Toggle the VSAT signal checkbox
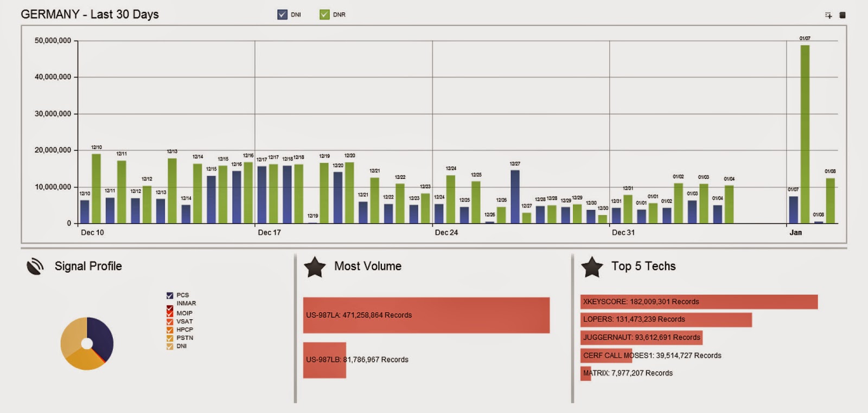The width and height of the screenshot is (868, 413). click(x=170, y=321)
